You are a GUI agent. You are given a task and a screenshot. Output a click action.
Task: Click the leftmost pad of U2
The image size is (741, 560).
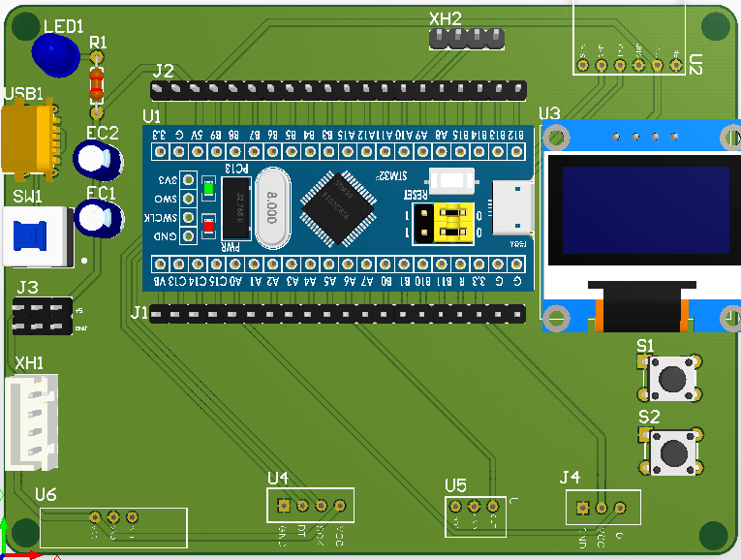(583, 65)
